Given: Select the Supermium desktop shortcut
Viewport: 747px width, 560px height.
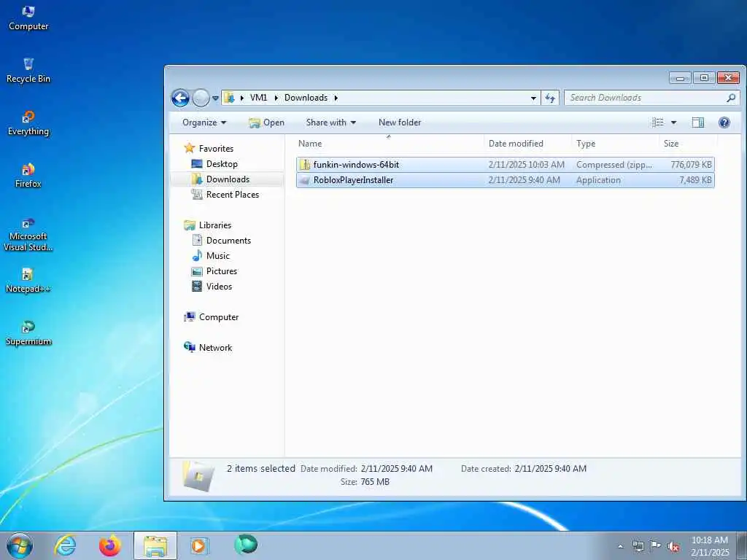Looking at the screenshot, I should click(28, 333).
